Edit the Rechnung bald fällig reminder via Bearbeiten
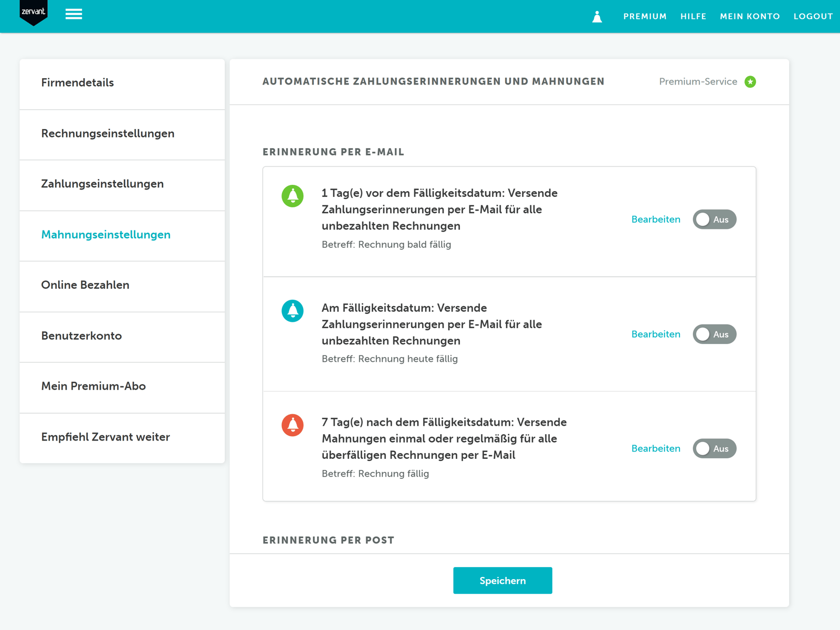840x630 pixels. click(x=656, y=219)
